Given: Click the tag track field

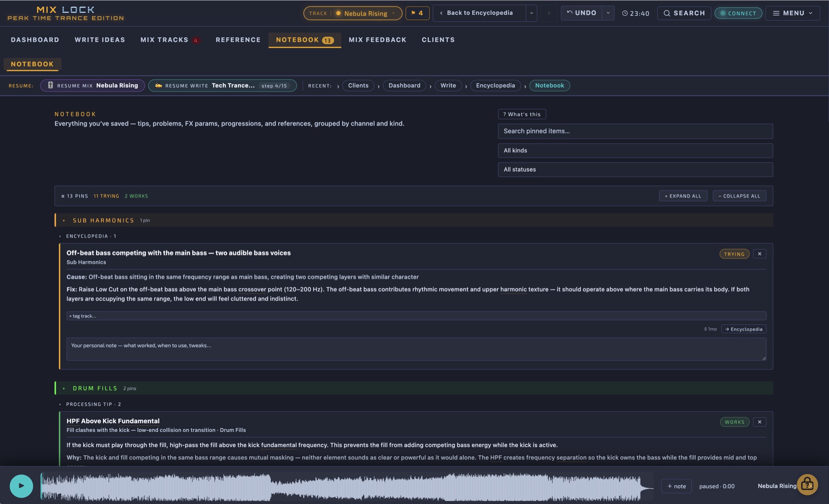Looking at the screenshot, I should click(416, 316).
